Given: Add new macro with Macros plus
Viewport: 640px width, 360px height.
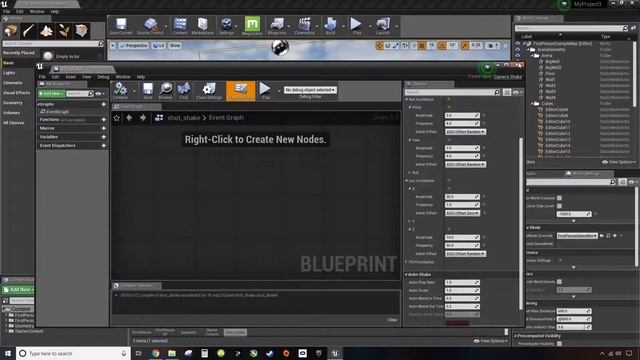Looking at the screenshot, I should (104, 128).
